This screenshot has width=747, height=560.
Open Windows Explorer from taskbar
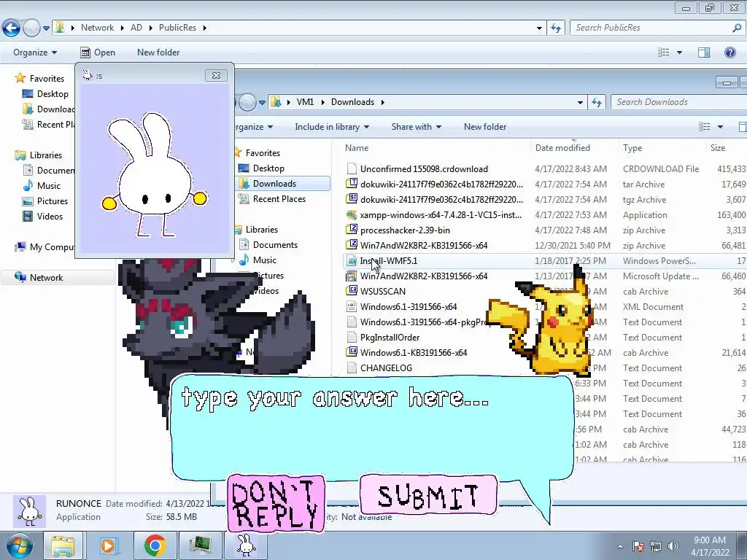(x=63, y=545)
